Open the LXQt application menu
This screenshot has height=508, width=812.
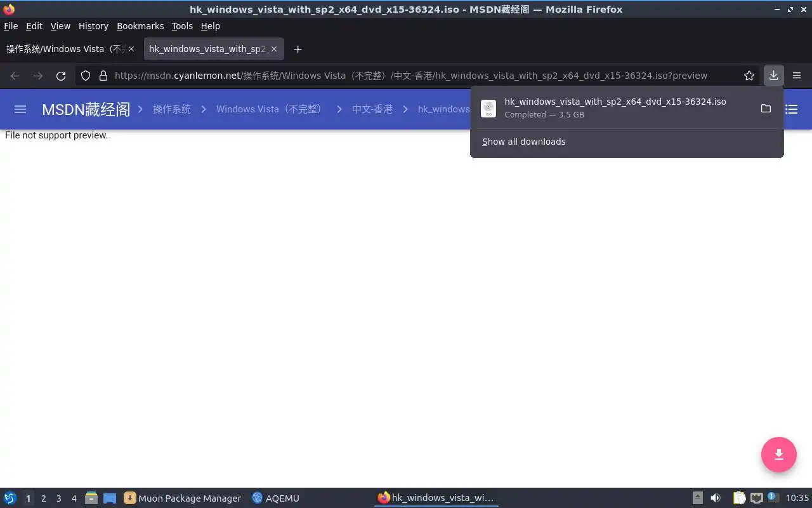(x=10, y=498)
